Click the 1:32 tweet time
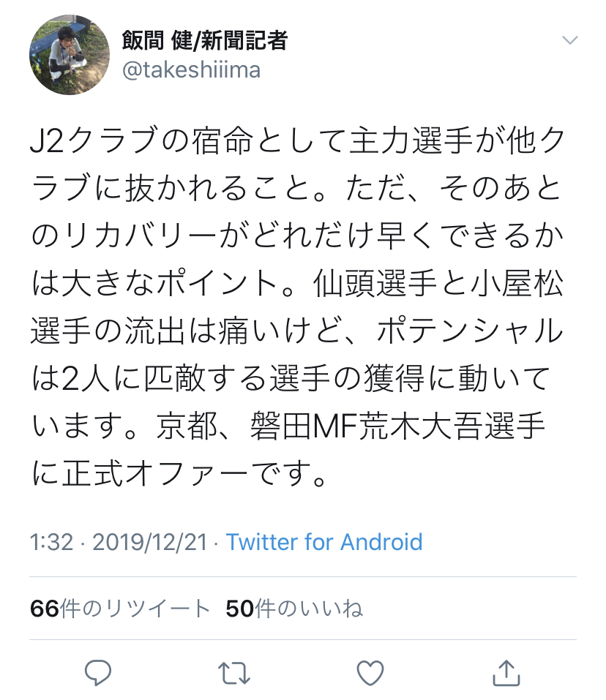Screen dimensions: 606x700 point(51,542)
